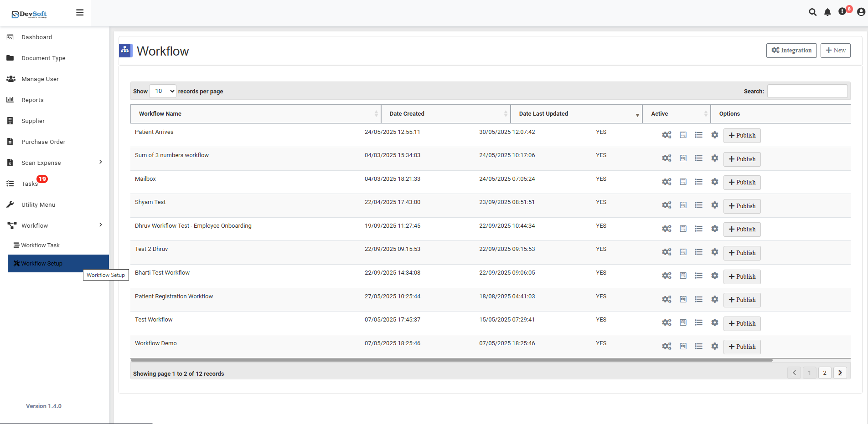Open the settings gear for Test Workflow row

click(x=714, y=322)
